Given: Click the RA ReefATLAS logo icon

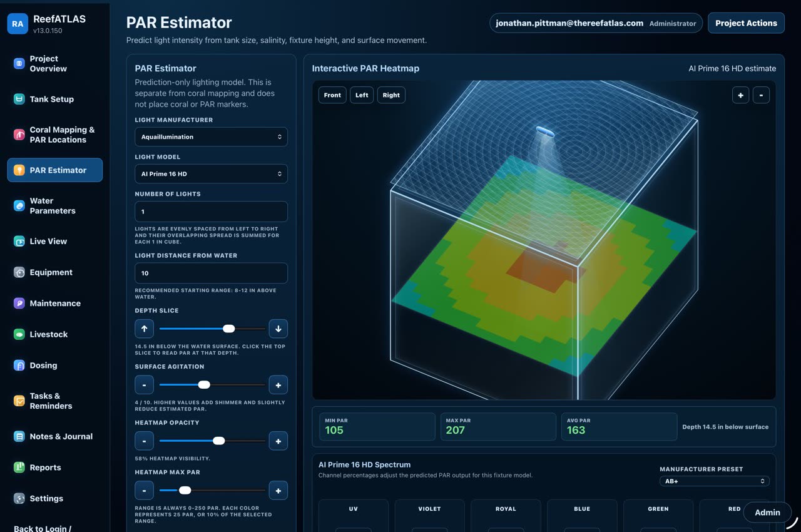Looking at the screenshot, I should tap(18, 24).
